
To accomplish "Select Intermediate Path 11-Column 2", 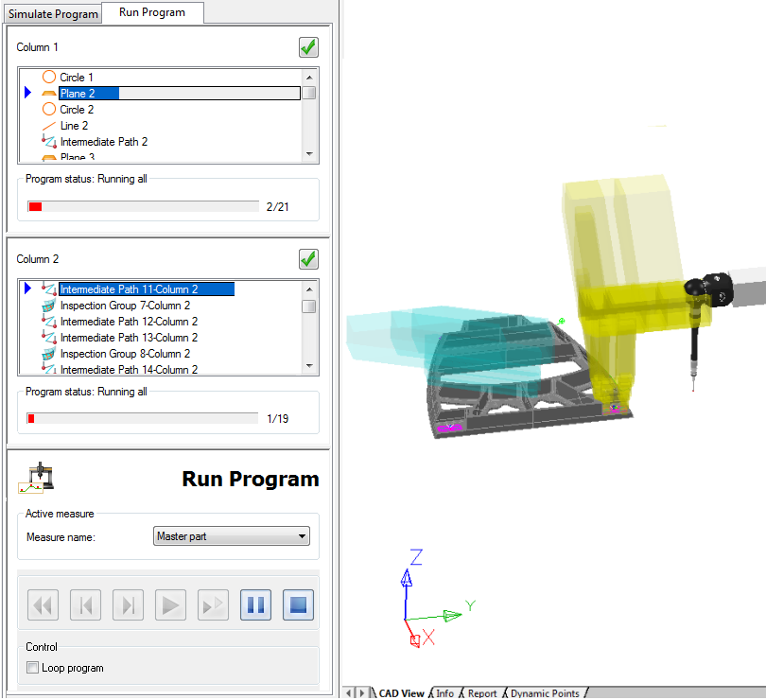I will coord(147,289).
